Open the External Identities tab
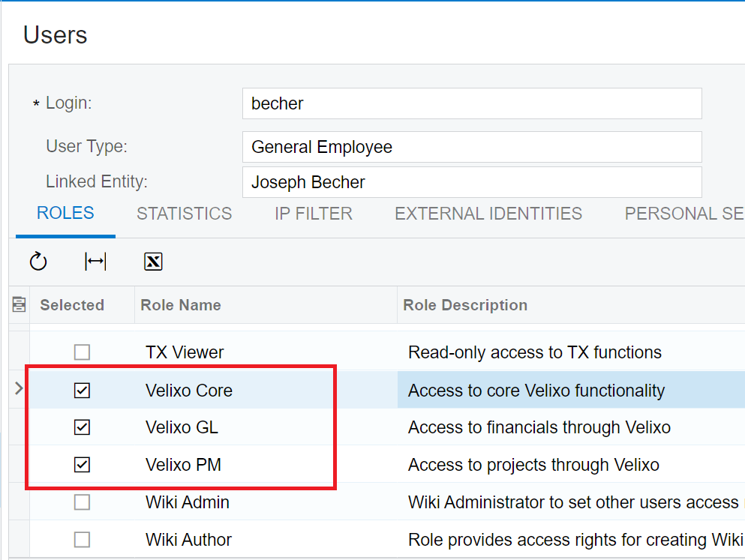745x560 pixels. click(488, 214)
